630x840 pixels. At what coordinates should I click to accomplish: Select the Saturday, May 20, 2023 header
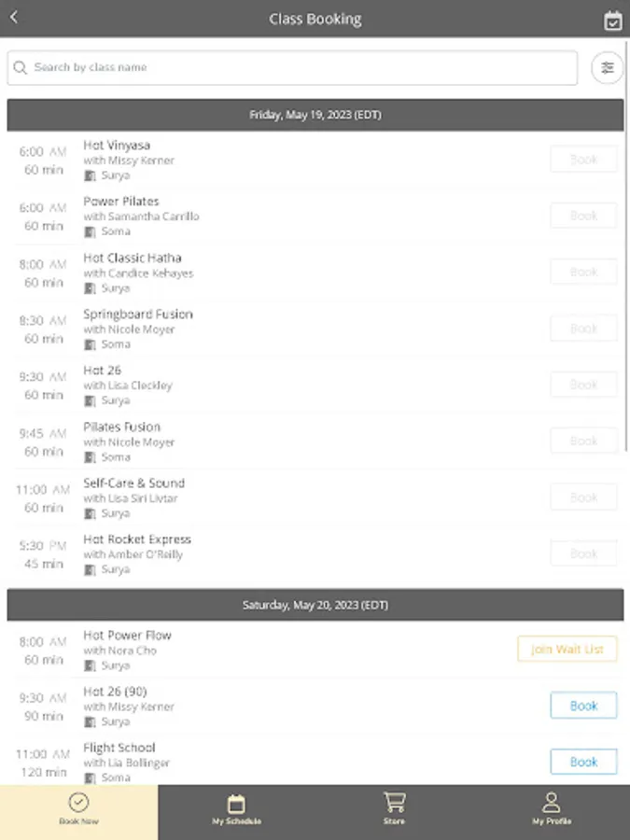(x=315, y=605)
